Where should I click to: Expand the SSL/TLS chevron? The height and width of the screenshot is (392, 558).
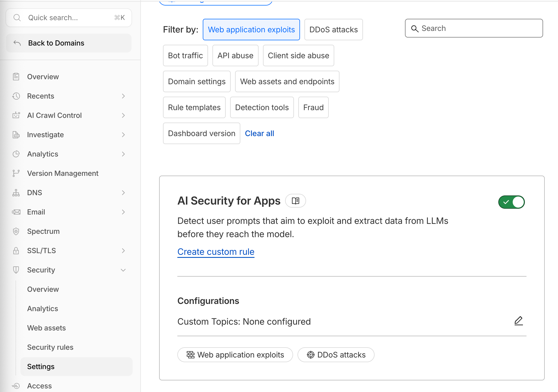pyautogui.click(x=123, y=251)
